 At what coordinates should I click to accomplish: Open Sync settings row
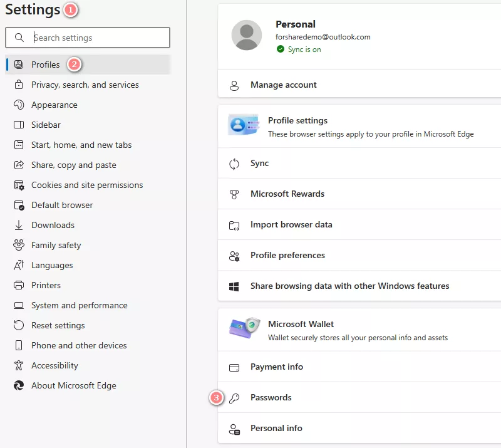click(359, 163)
